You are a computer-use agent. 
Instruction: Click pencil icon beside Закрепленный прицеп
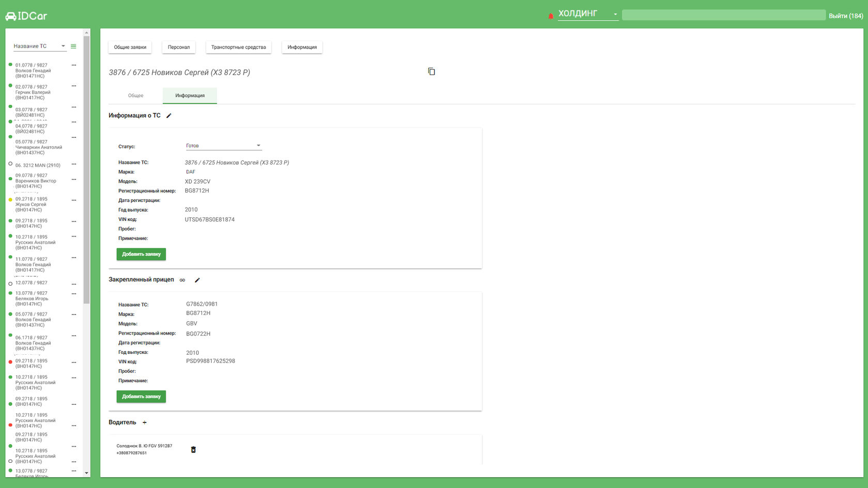click(197, 280)
